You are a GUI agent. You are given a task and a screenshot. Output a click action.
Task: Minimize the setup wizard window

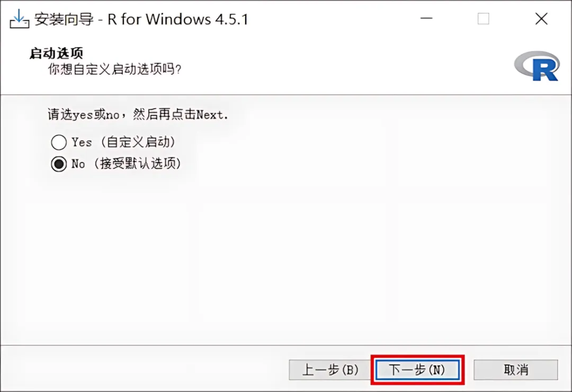[426, 19]
